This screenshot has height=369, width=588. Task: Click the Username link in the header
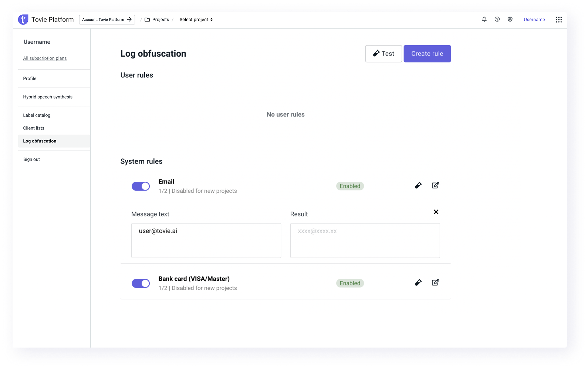pos(534,20)
